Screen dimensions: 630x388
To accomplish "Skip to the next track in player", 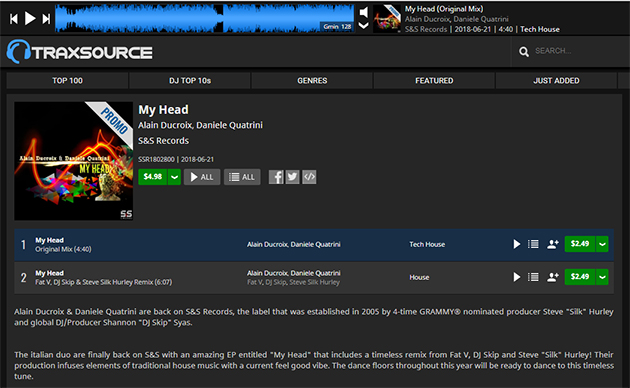I will click(x=46, y=18).
